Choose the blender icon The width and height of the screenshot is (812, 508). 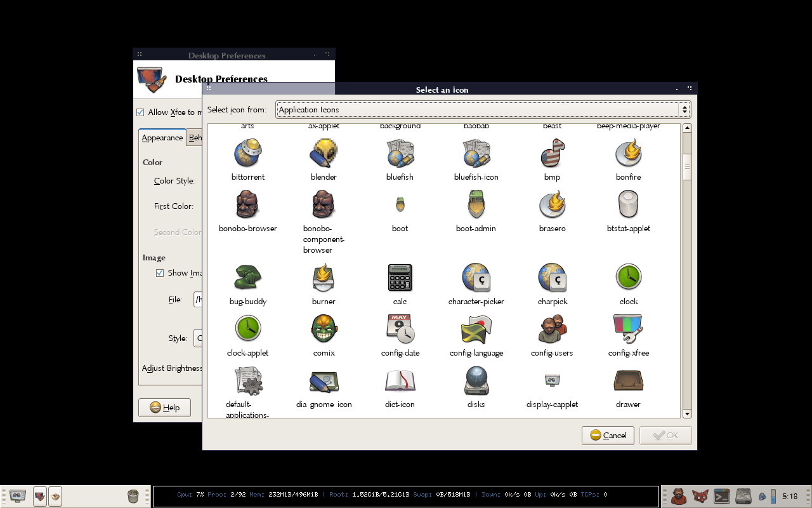pos(324,154)
